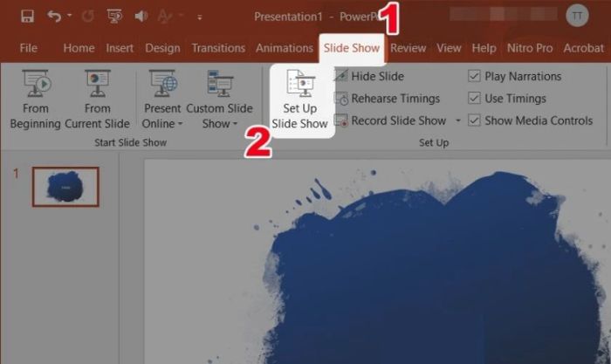Switch to the Review tab

click(408, 48)
